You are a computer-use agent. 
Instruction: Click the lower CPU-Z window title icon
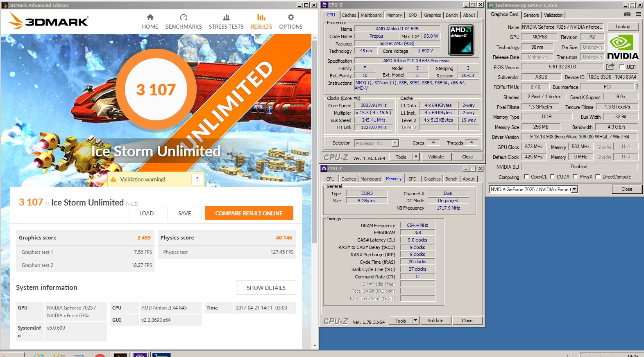[324, 169]
